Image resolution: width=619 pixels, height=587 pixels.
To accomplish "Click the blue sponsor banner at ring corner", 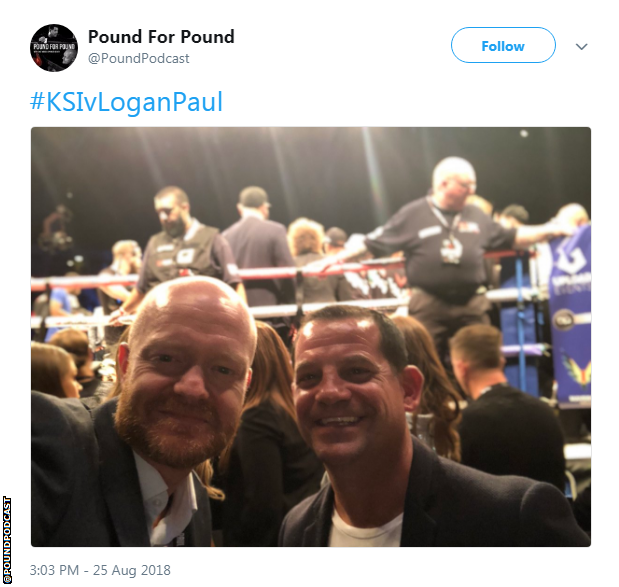I will pyautogui.click(x=570, y=316).
